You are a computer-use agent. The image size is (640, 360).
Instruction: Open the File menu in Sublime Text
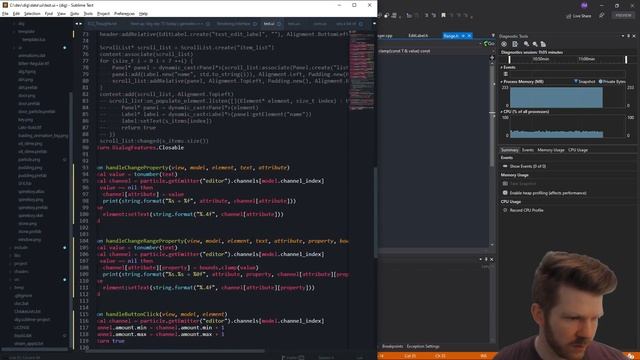pyautogui.click(x=5, y=13)
